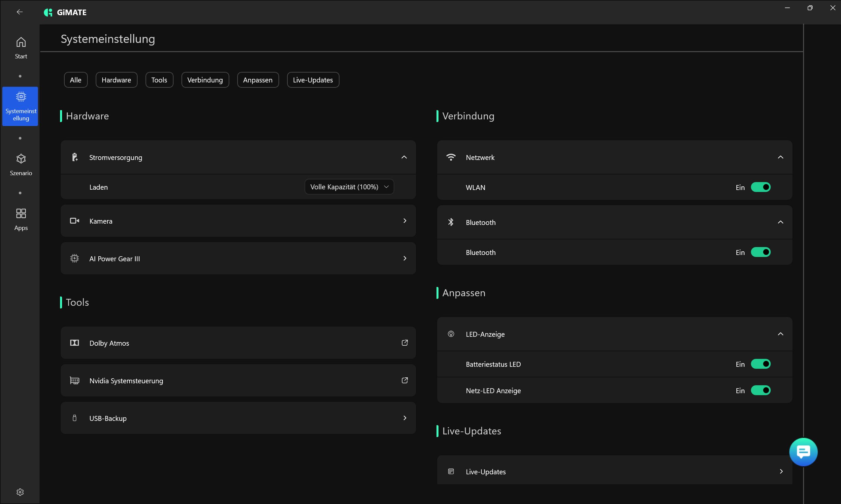This screenshot has height=504, width=841.
Task: Turn off the WLAN toggle
Action: 760,187
